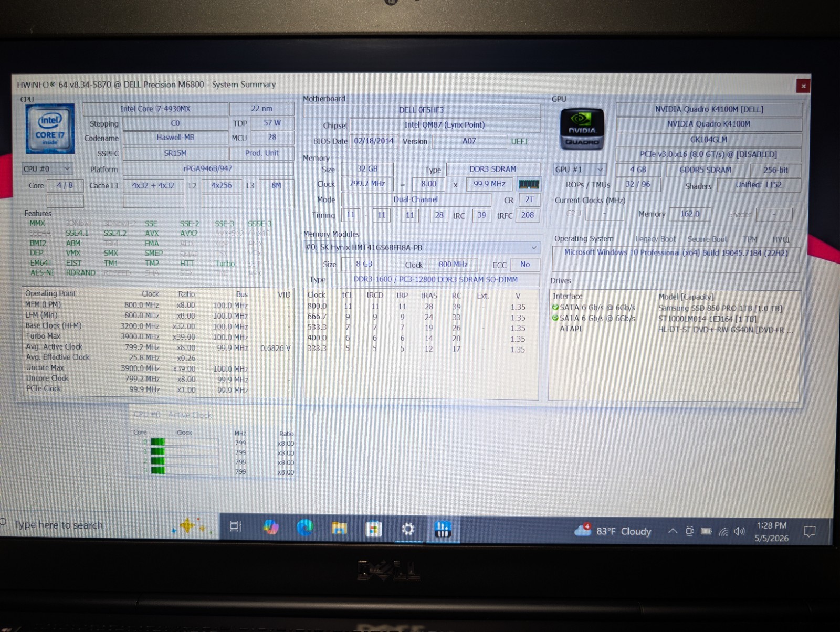Click the NVIDIA Quadro logo badge
The width and height of the screenshot is (840, 632).
tap(582, 129)
